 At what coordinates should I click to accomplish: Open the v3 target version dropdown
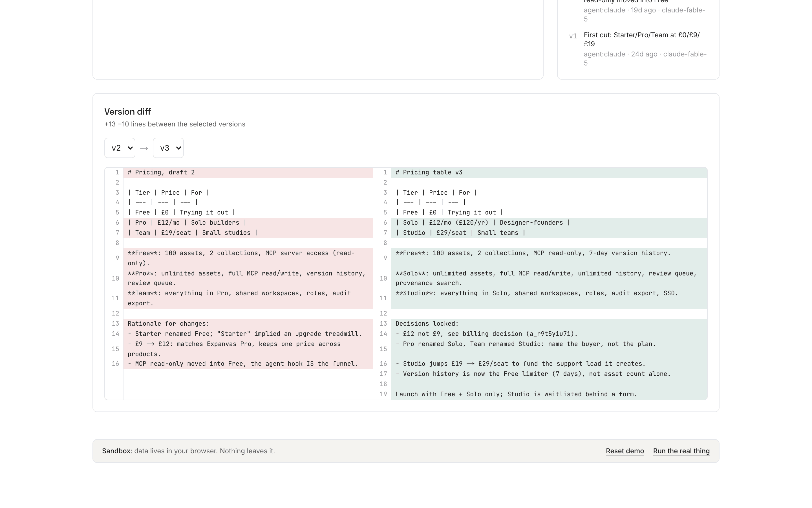coord(168,148)
